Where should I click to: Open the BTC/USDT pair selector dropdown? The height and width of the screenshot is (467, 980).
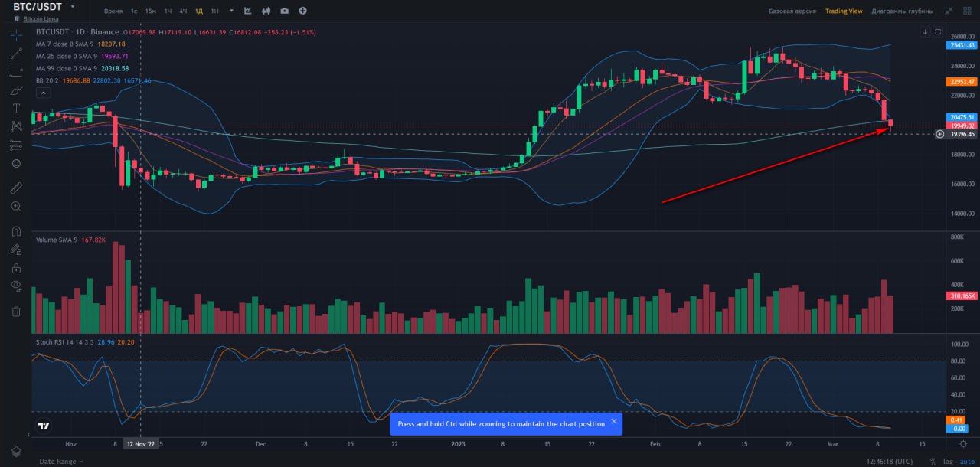pyautogui.click(x=73, y=6)
